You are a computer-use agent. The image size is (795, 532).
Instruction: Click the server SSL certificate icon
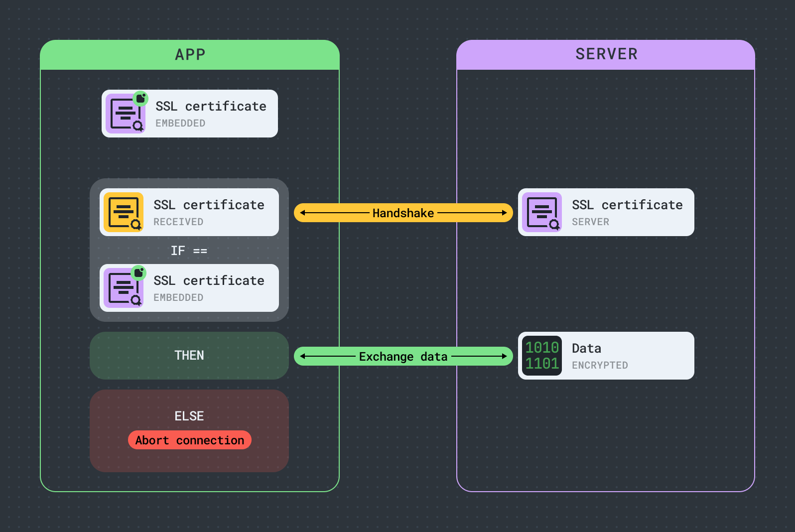click(x=542, y=212)
